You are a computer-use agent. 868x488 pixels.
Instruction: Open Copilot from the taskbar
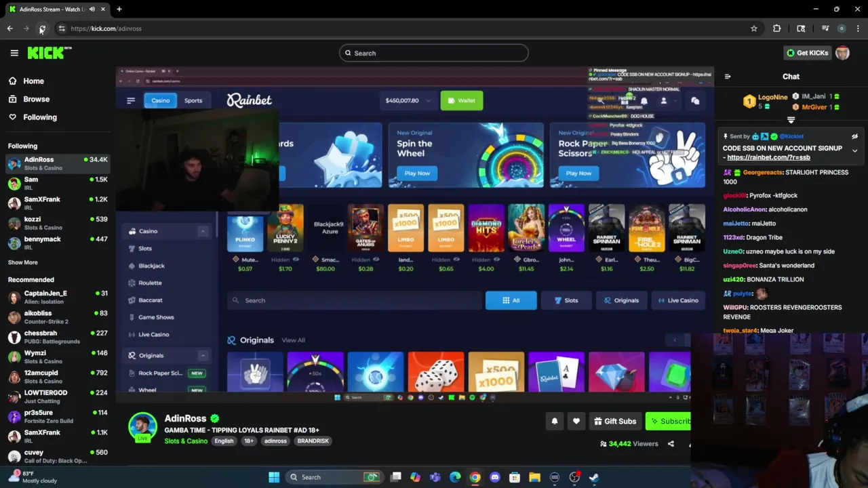click(x=415, y=477)
